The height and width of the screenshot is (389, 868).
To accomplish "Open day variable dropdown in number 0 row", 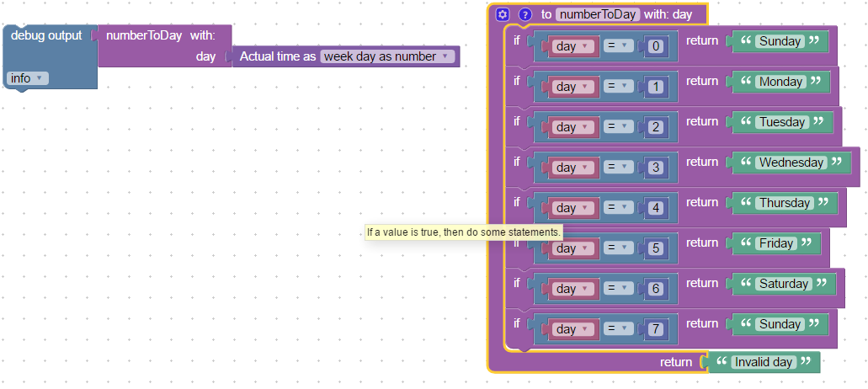I will point(573,46).
